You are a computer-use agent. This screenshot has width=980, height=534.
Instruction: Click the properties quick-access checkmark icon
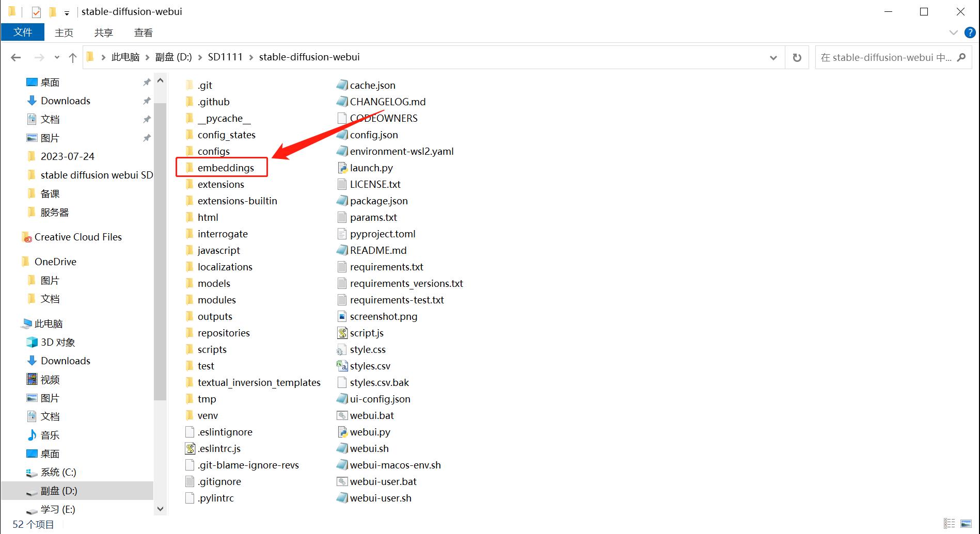[x=36, y=12]
